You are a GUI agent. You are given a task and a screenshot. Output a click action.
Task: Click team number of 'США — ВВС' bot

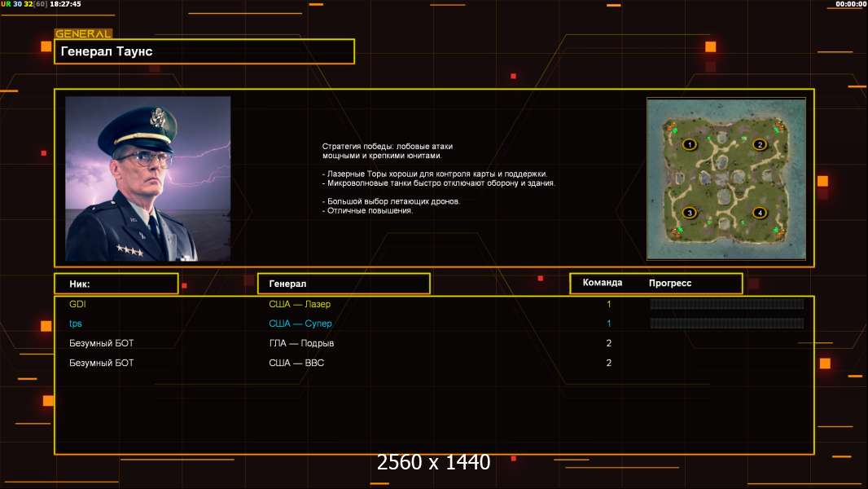[609, 363]
